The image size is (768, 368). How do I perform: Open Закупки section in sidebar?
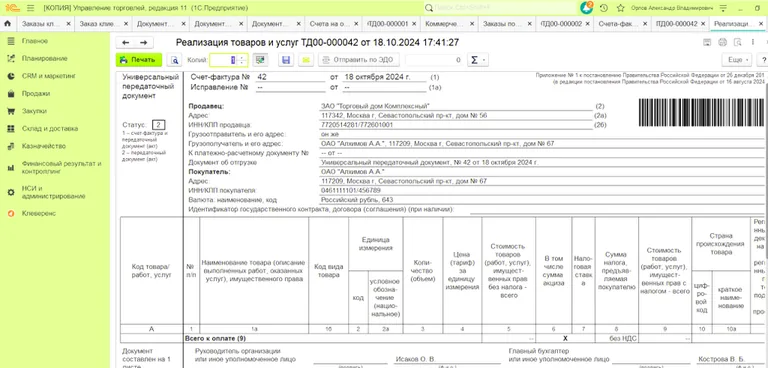coord(34,111)
